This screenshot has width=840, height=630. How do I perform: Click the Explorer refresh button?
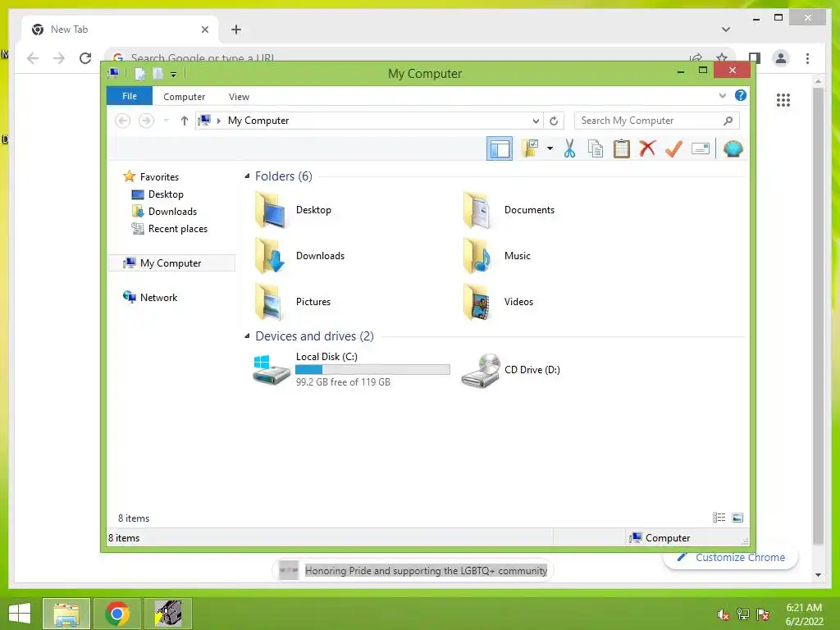pos(554,121)
